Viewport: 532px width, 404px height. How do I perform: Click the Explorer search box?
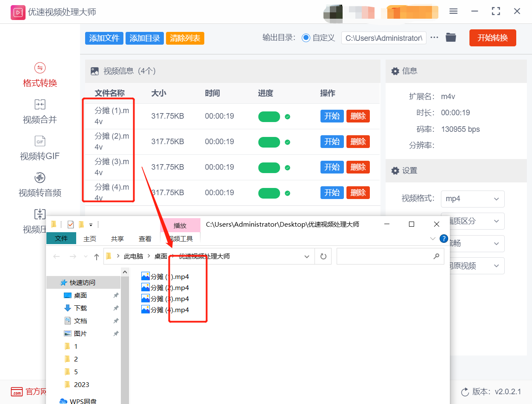(x=390, y=256)
